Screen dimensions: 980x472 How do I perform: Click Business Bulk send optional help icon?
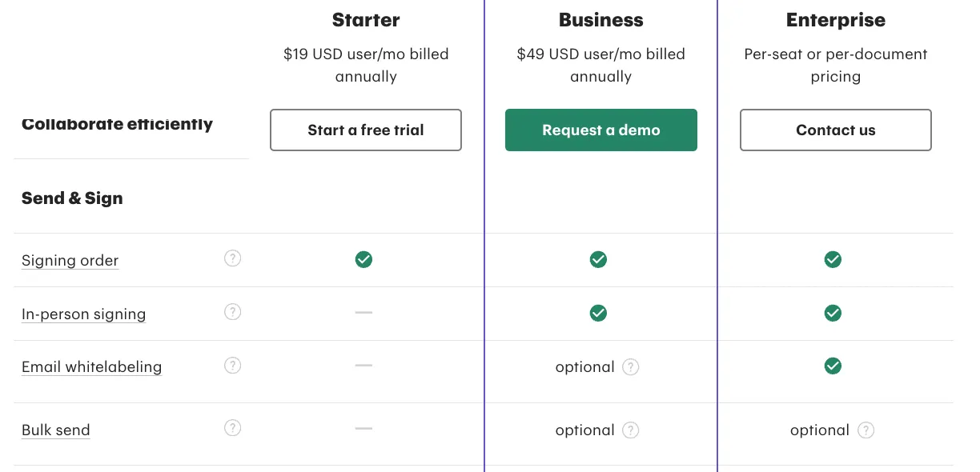(631, 430)
